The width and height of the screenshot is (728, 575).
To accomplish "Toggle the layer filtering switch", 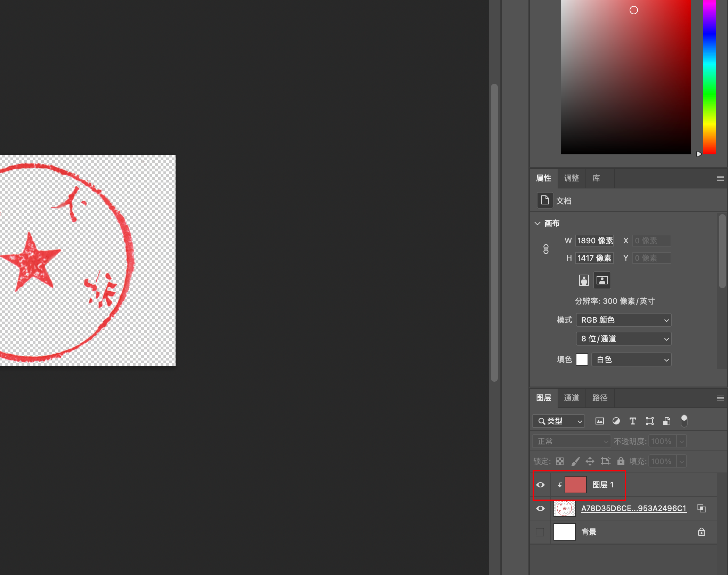I will 684,421.
